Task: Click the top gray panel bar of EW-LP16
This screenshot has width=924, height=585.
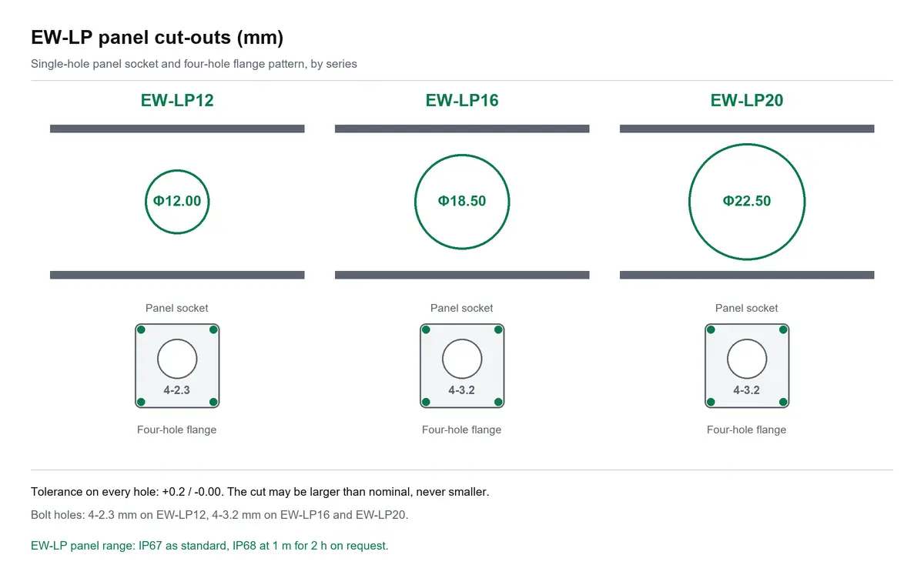Action: [462, 129]
